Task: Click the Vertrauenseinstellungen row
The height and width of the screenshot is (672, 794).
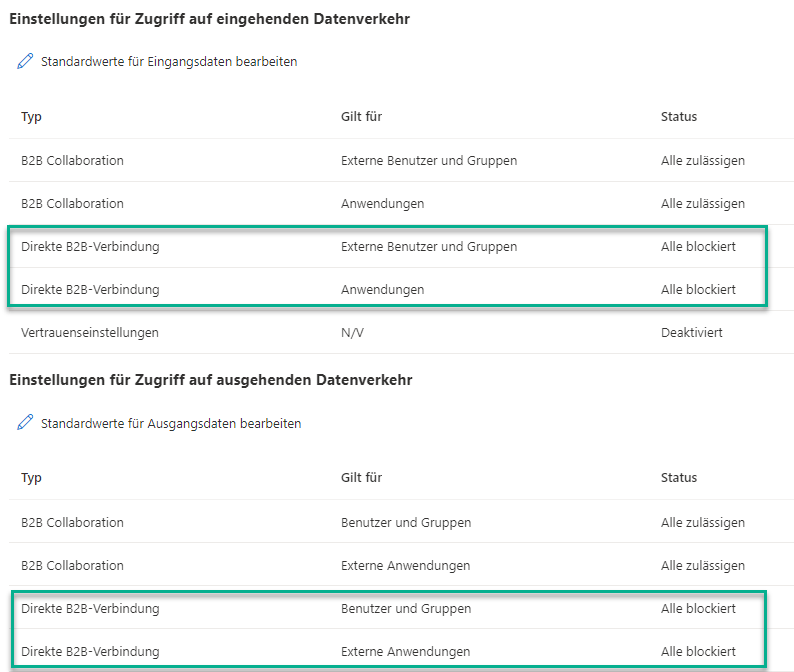Action: [x=402, y=333]
